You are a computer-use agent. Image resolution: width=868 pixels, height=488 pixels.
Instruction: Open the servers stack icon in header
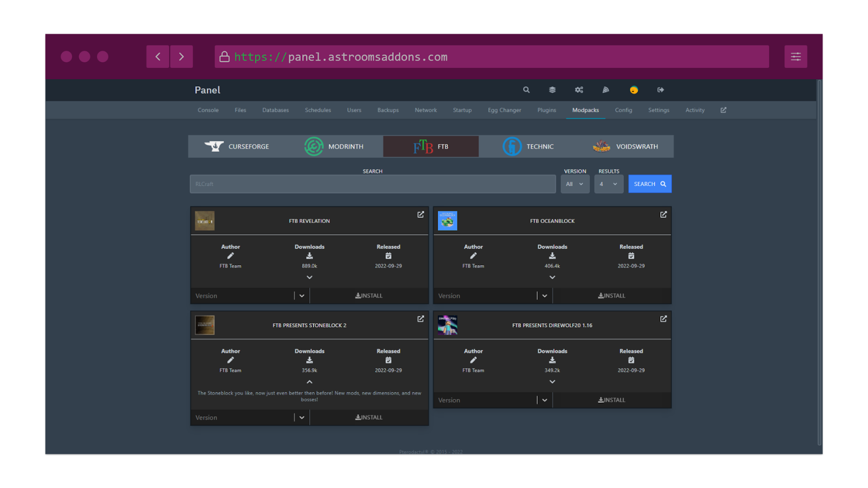coord(552,90)
